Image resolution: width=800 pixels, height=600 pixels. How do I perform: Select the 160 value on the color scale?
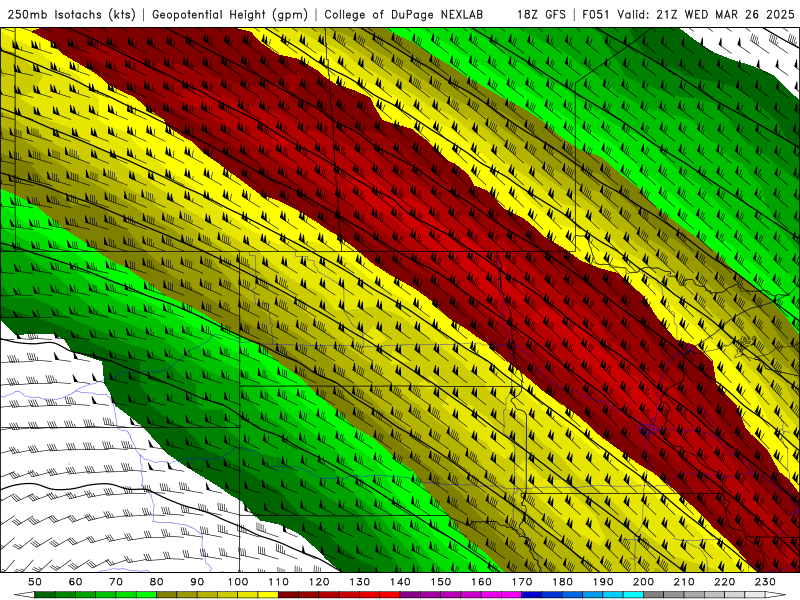(481, 582)
